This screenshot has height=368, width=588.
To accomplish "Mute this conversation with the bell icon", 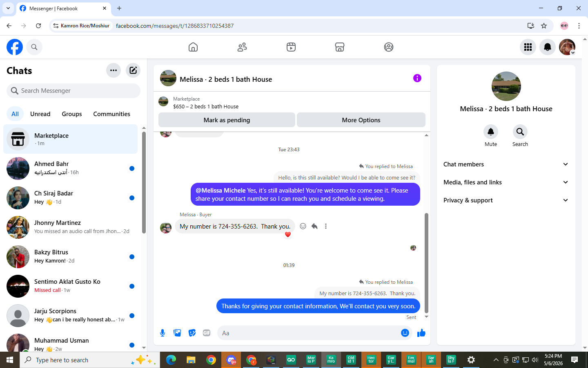I will 491,132.
